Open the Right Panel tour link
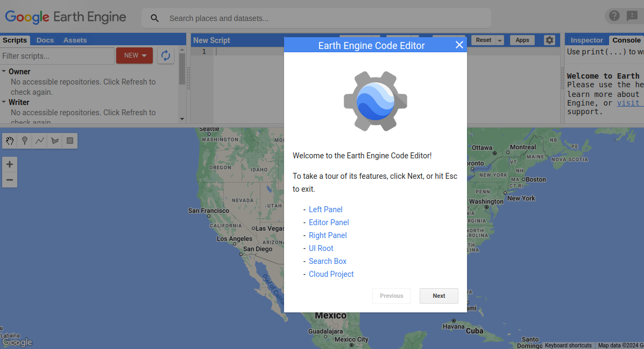The image size is (644, 349). pos(328,235)
